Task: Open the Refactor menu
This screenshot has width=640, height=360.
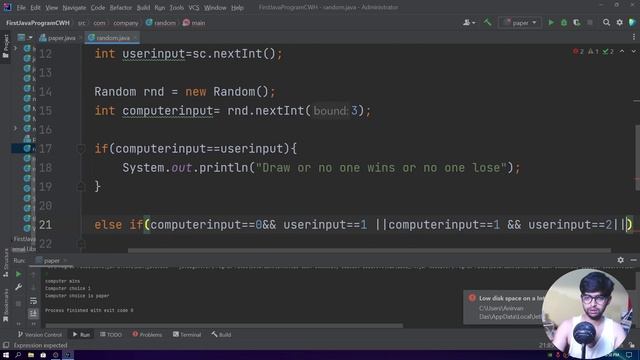Action: [x=121, y=7]
